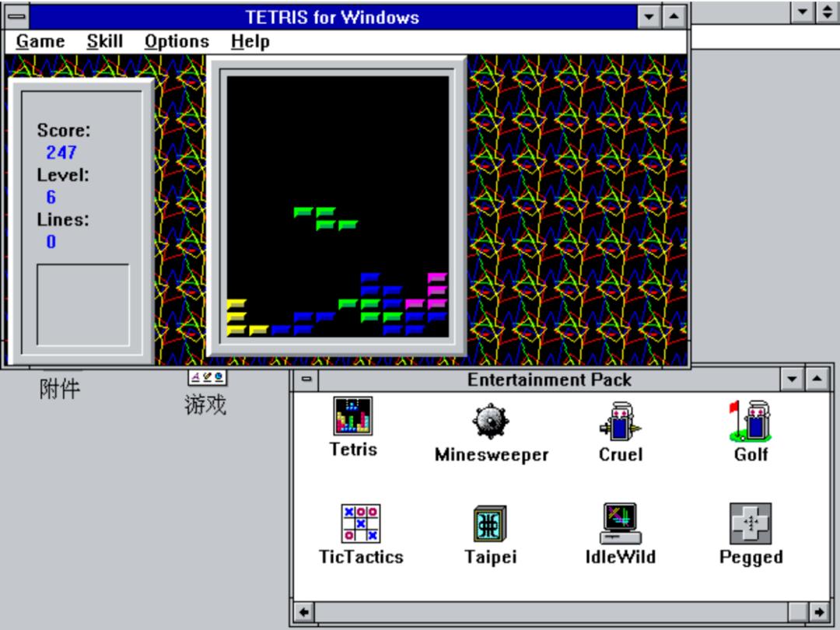
Task: Launch the Minesweeper icon
Action: pos(491,422)
